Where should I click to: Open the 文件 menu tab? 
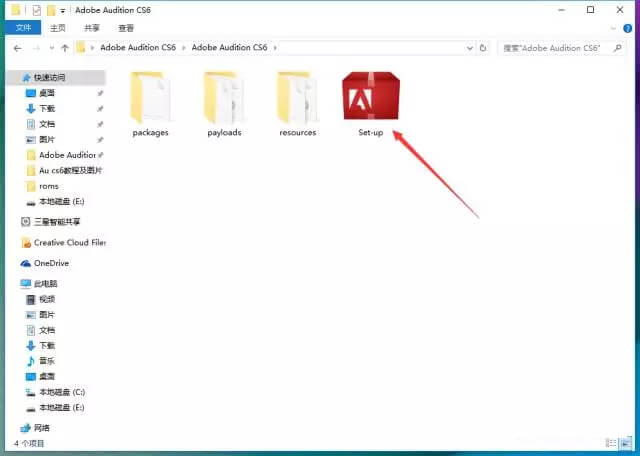pos(23,28)
